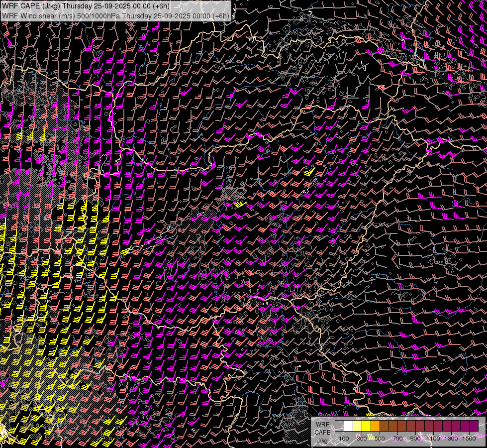Image resolution: width=487 pixels, height=448 pixels.
Task: Click the 1500 label on the legend
Action: (469, 439)
